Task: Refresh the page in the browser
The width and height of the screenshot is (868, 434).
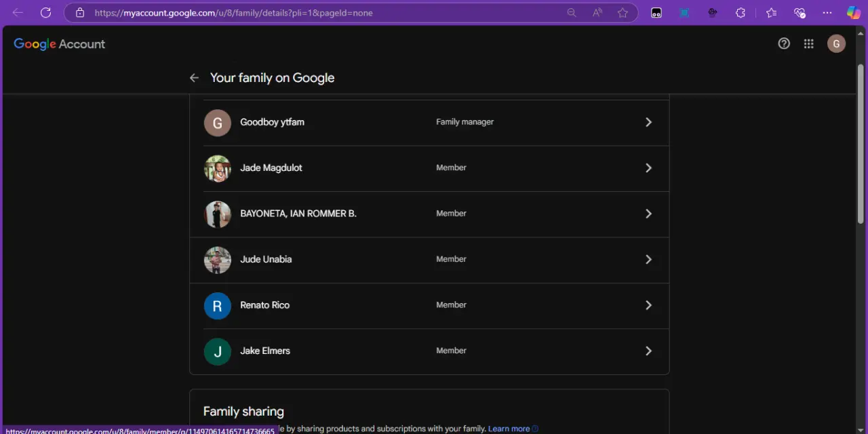Action: tap(45, 13)
